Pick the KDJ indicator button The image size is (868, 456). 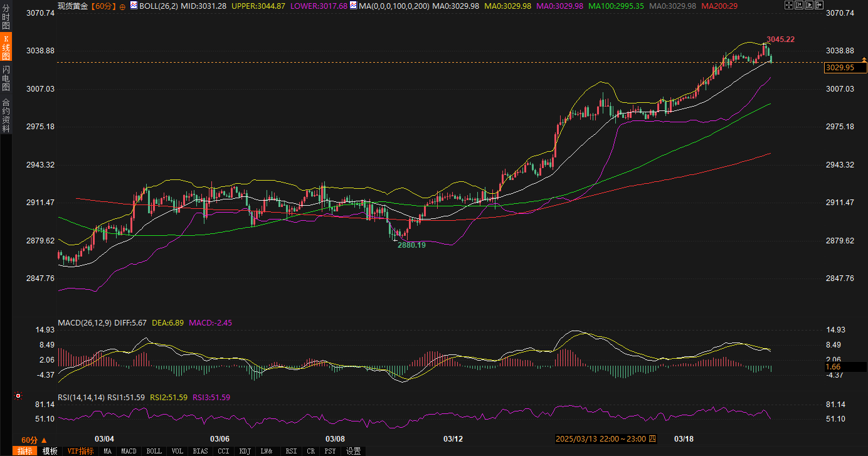(x=245, y=451)
